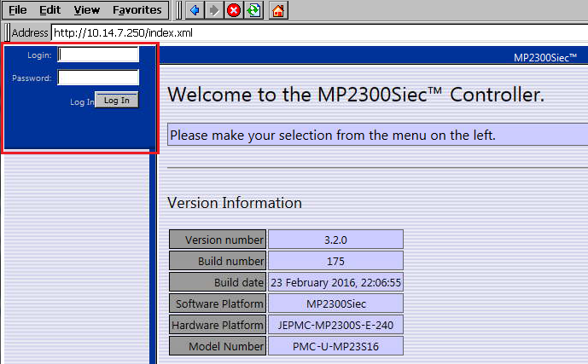Click the Login input field
The image size is (588, 364).
(98, 55)
